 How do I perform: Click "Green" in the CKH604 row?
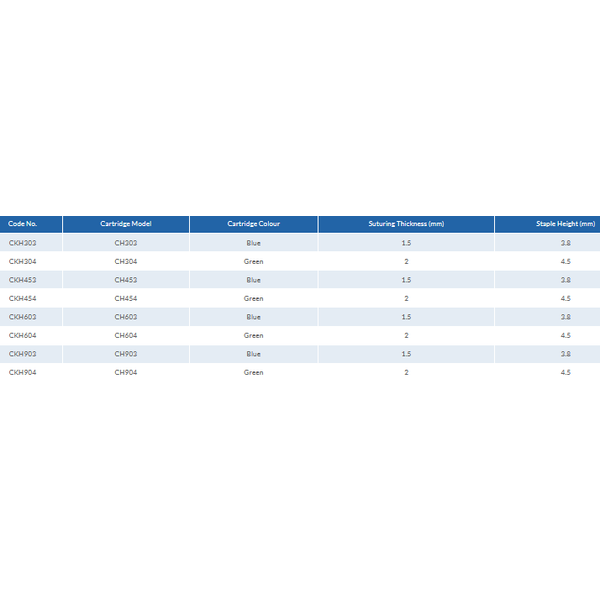click(253, 335)
